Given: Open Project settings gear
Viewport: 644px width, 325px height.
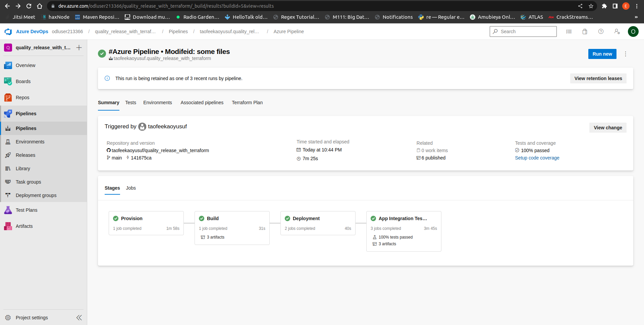Looking at the screenshot, I should [8, 318].
